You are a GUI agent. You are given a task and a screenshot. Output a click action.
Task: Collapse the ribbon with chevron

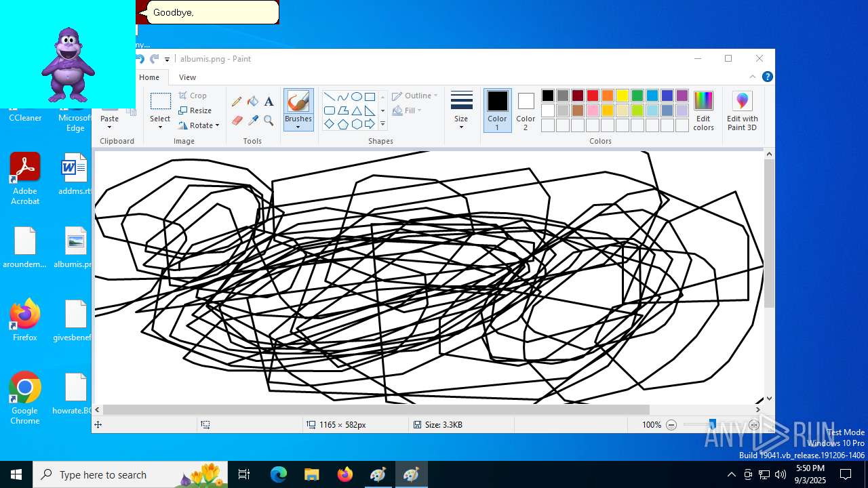pyautogui.click(x=752, y=77)
